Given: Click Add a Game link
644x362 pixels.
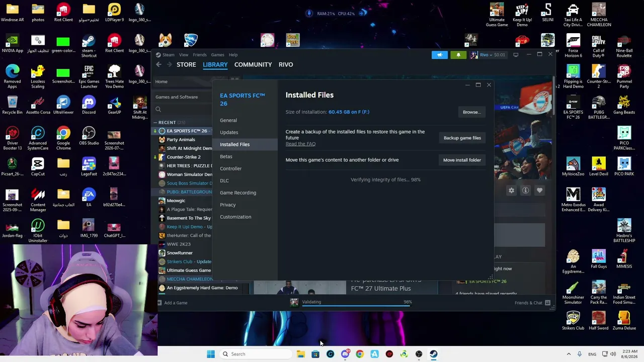Looking at the screenshot, I should 176,303.
